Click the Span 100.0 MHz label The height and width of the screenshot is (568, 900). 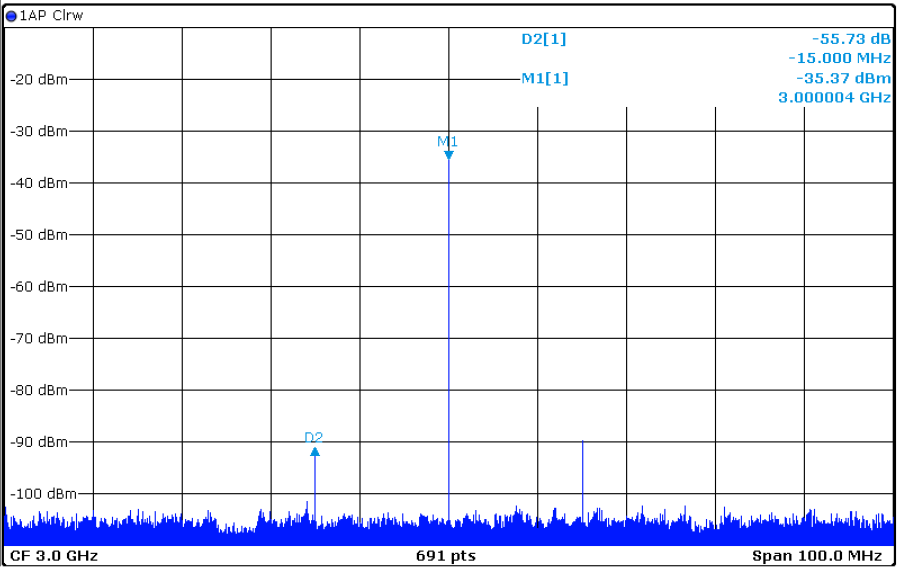click(816, 555)
